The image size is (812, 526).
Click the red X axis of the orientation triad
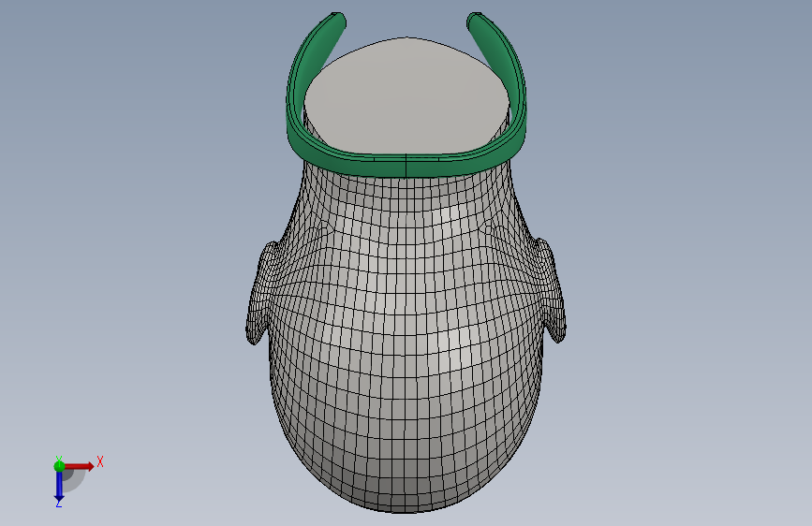coord(81,466)
